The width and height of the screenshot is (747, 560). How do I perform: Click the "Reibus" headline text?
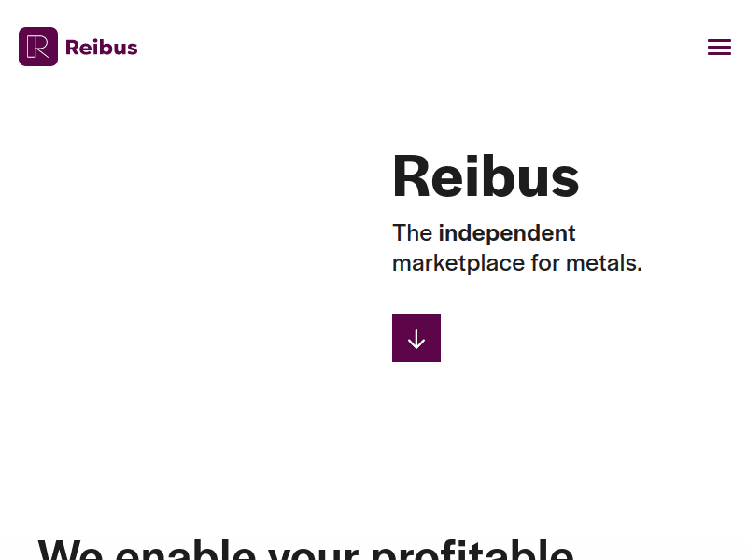pos(486,176)
